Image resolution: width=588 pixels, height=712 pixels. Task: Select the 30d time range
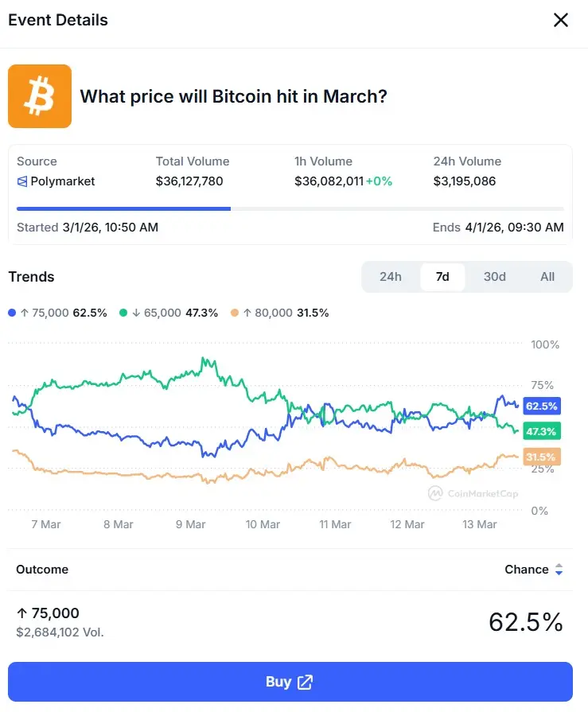(494, 277)
